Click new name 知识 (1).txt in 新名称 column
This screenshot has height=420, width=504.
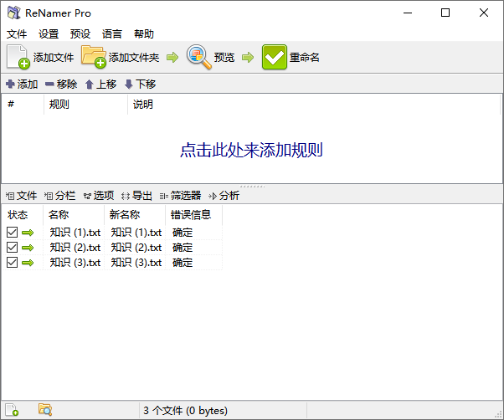coord(136,233)
